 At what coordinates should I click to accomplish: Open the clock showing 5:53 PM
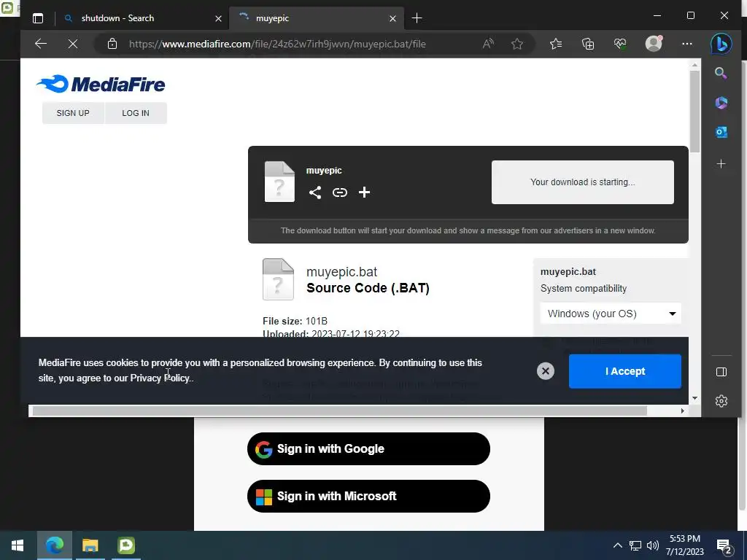tap(684, 545)
